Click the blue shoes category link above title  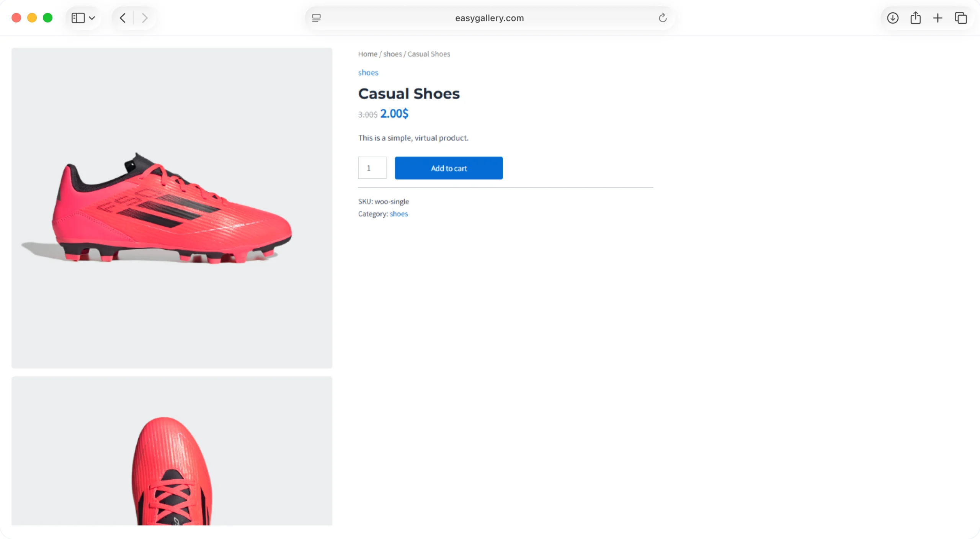coord(368,72)
